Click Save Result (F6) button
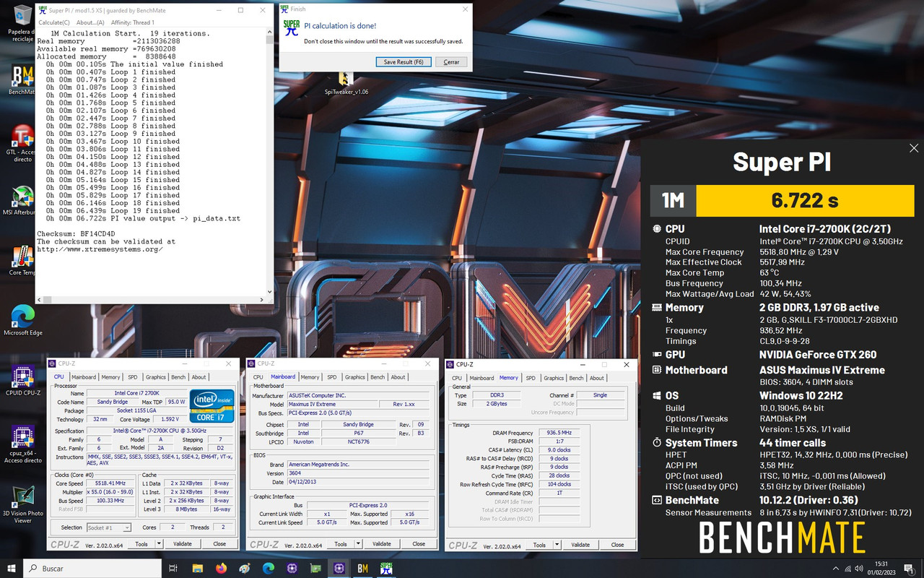The width and height of the screenshot is (924, 578). (404, 62)
